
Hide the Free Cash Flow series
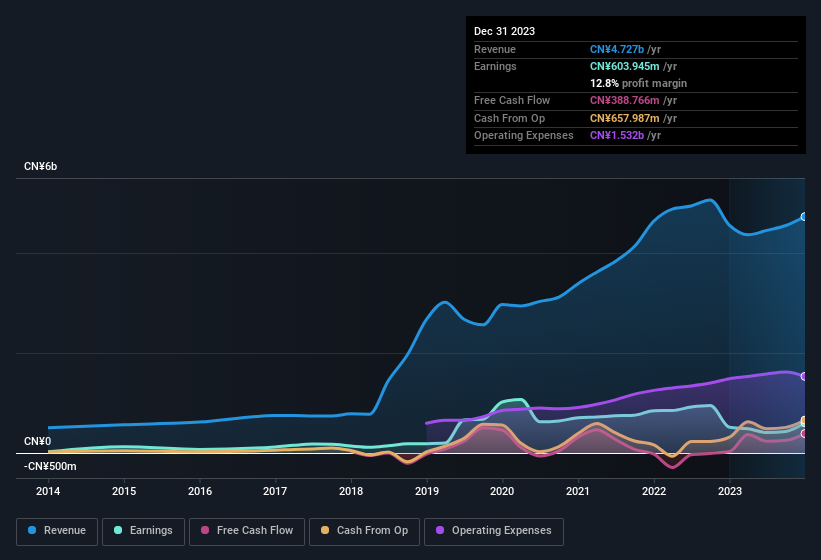(x=246, y=531)
